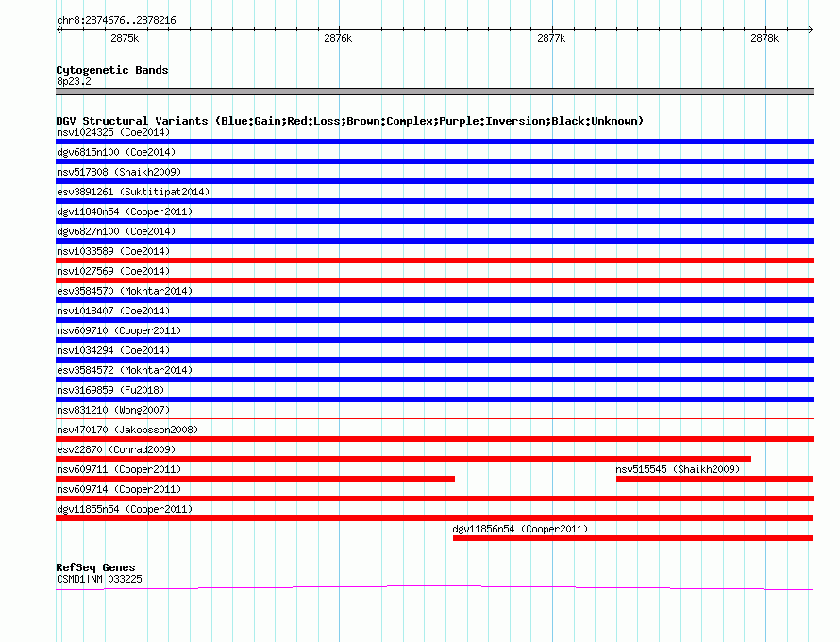Open variant nsv609710 (Cooper2011) label
This screenshot has width=840, height=642.
[x=119, y=330]
